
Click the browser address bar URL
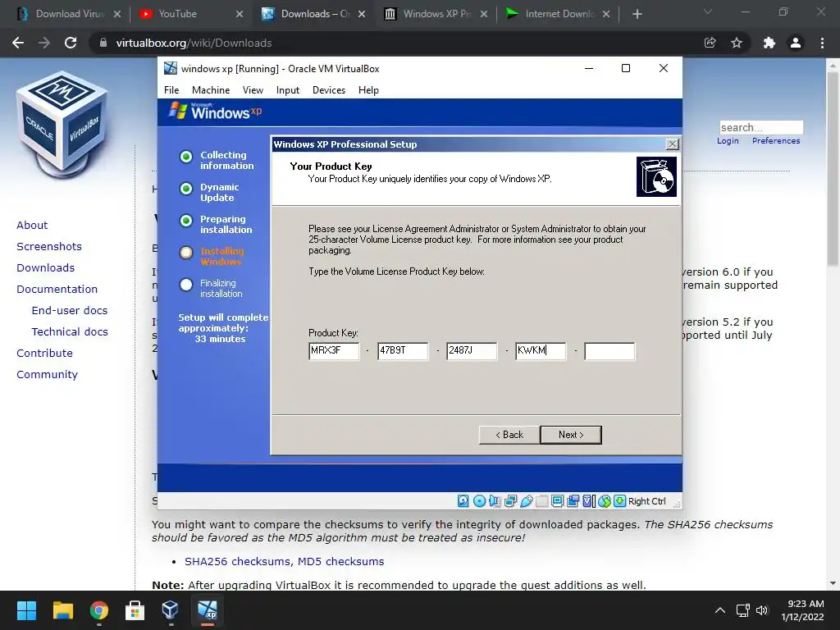194,43
